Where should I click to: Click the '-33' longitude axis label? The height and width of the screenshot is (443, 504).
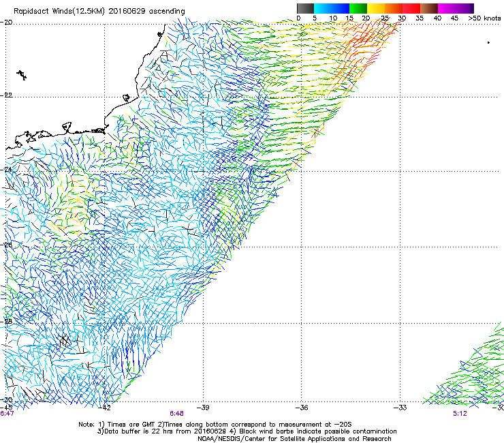(400, 408)
